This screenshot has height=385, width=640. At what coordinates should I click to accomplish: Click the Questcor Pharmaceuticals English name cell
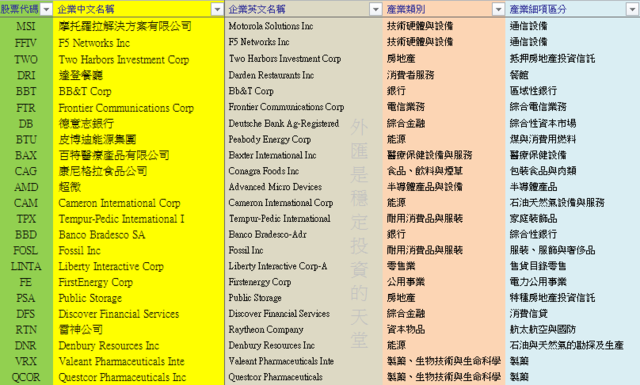pos(304,378)
